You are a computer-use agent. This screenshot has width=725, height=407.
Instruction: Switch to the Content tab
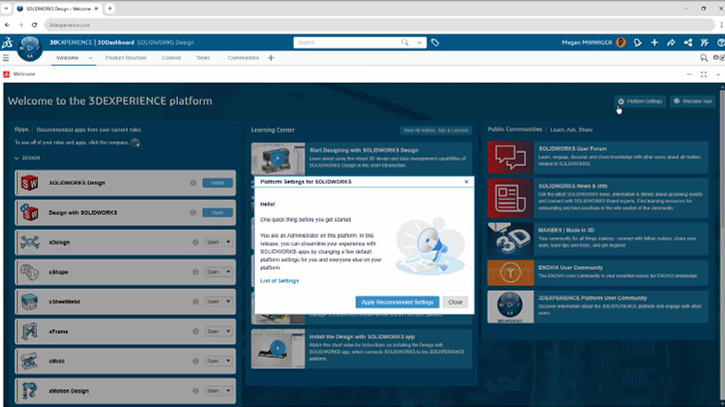[171, 58]
